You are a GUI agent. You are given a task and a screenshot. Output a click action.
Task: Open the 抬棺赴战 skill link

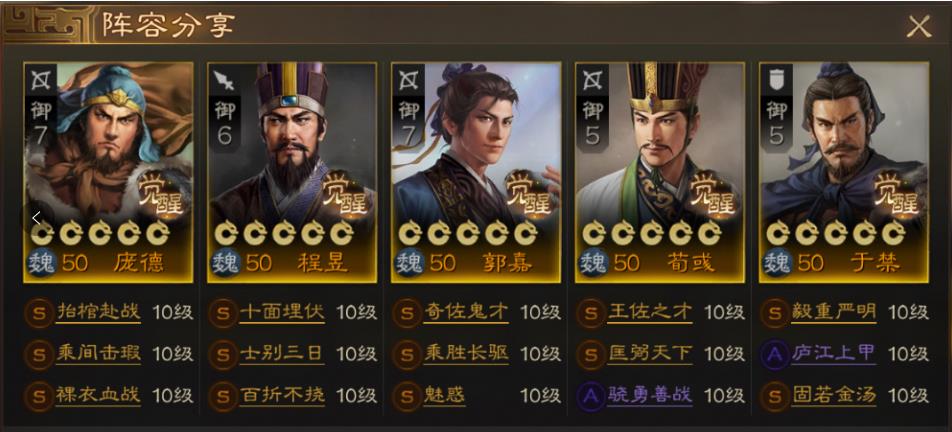(98, 312)
